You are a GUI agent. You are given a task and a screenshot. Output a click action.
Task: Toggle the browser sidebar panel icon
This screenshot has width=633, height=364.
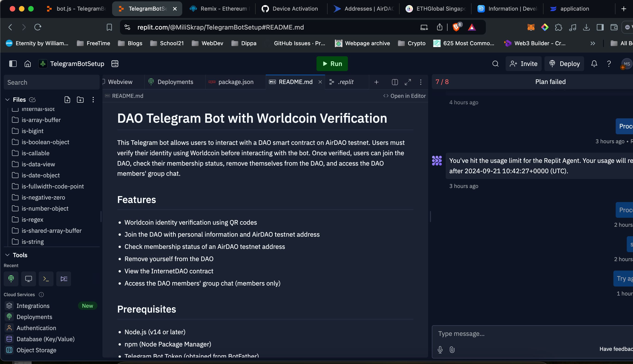(600, 27)
